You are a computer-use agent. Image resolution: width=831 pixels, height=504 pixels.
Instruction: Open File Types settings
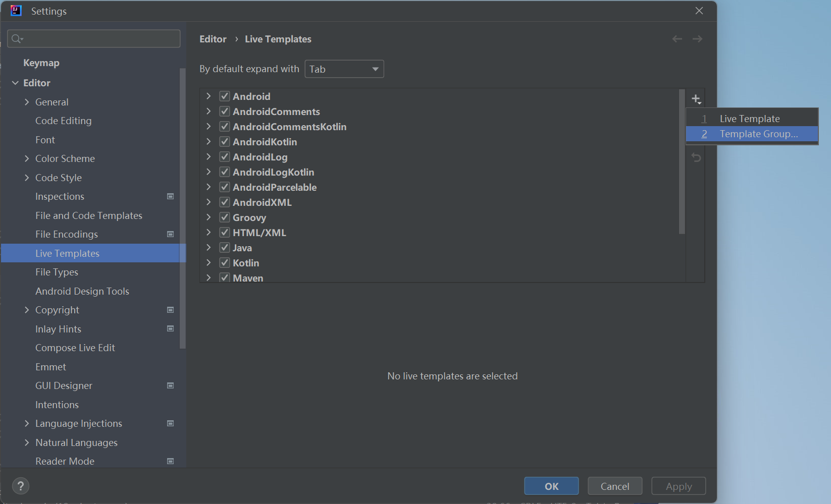pos(57,272)
